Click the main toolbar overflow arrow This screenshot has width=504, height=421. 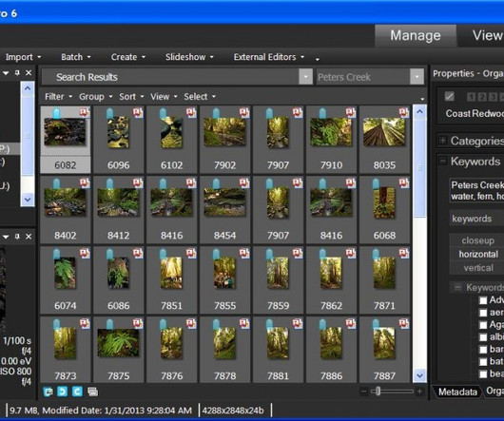tap(318, 59)
